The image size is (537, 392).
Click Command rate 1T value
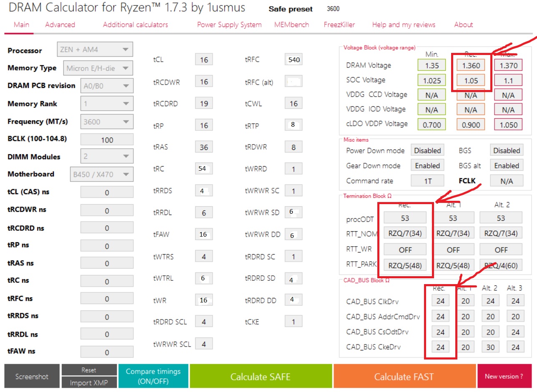pyautogui.click(x=427, y=181)
